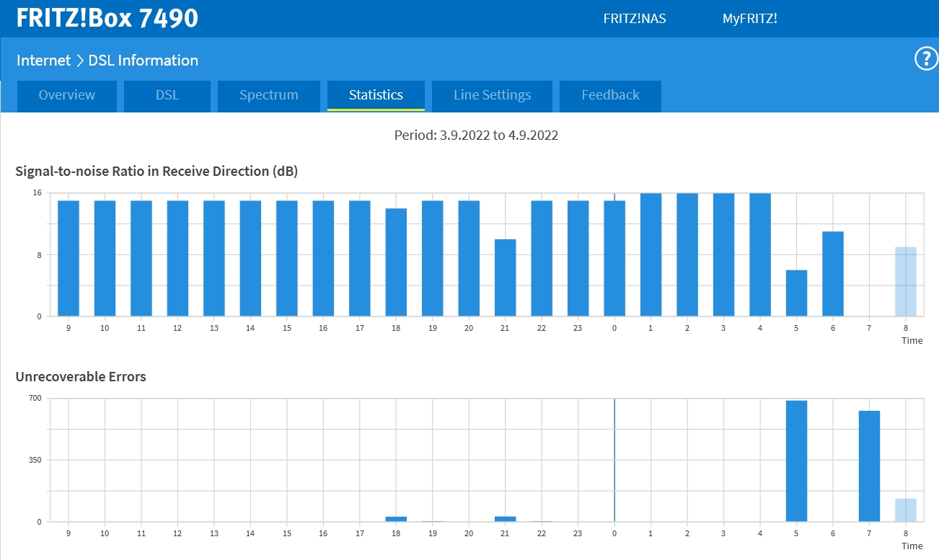The height and width of the screenshot is (560, 939).
Task: Select the Spectrum tab
Action: pyautogui.click(x=268, y=95)
